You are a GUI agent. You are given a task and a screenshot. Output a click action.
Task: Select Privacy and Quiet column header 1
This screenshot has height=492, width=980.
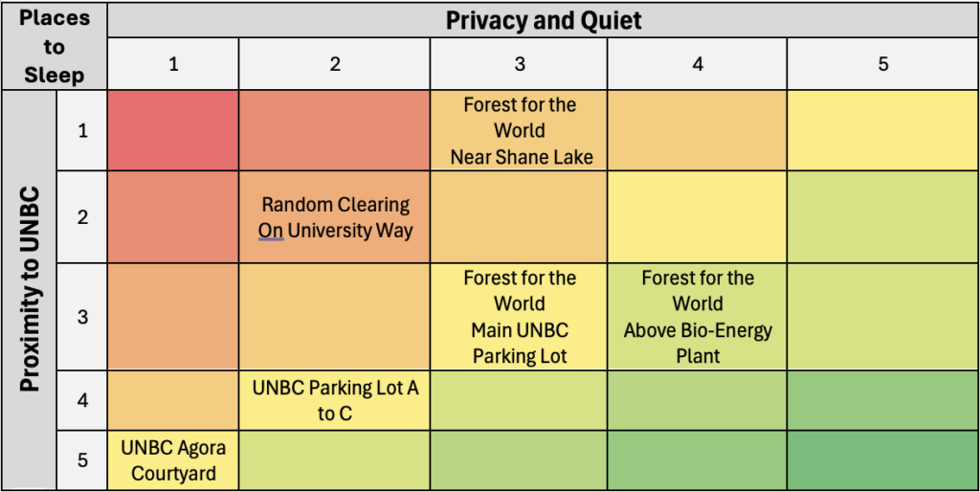(x=173, y=65)
